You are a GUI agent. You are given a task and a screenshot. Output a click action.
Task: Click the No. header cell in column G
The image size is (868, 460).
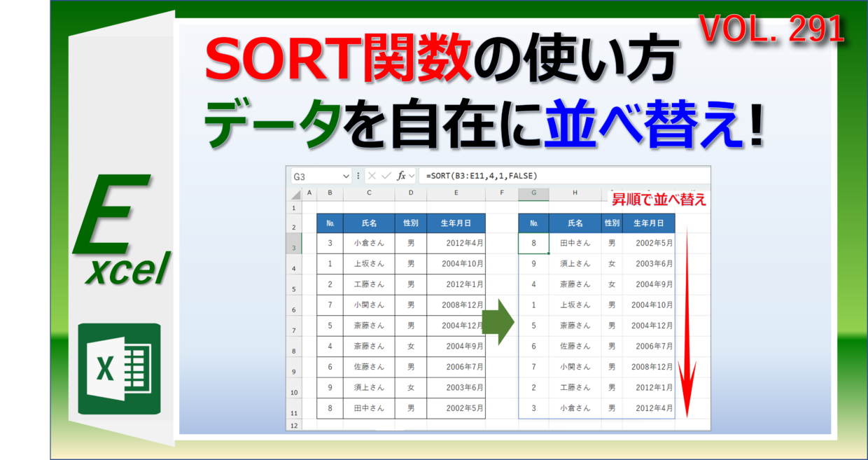coord(533,223)
